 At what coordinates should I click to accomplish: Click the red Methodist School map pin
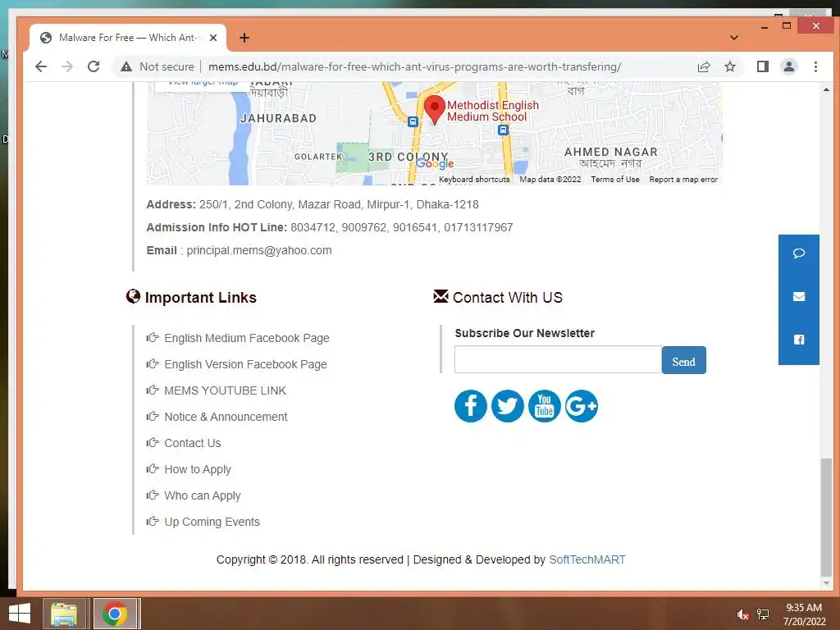pyautogui.click(x=435, y=109)
